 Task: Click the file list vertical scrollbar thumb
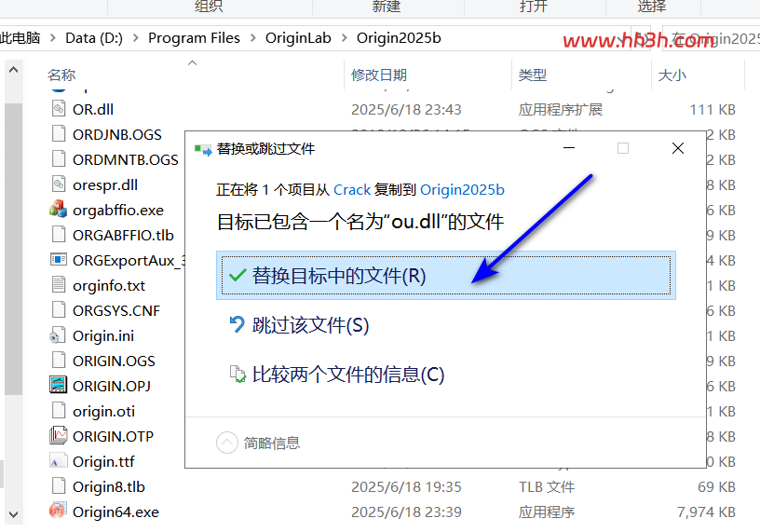point(14,249)
